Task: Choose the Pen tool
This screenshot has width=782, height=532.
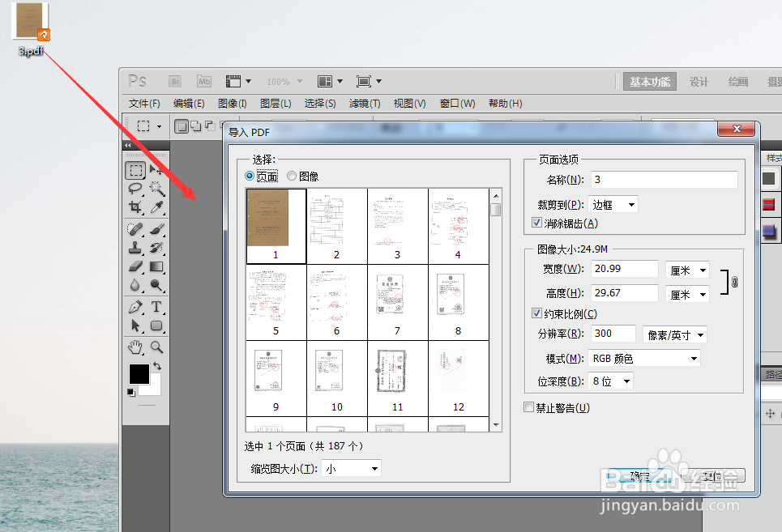Action: coord(135,306)
